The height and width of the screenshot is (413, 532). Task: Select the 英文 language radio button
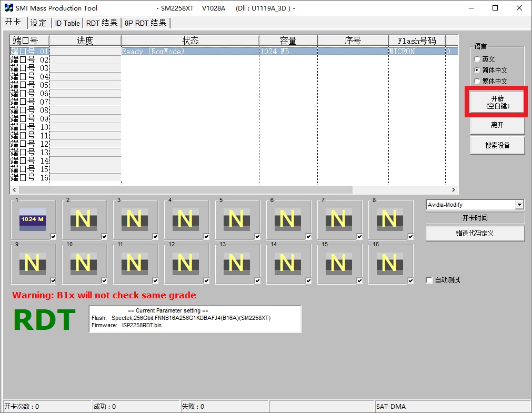click(x=477, y=59)
